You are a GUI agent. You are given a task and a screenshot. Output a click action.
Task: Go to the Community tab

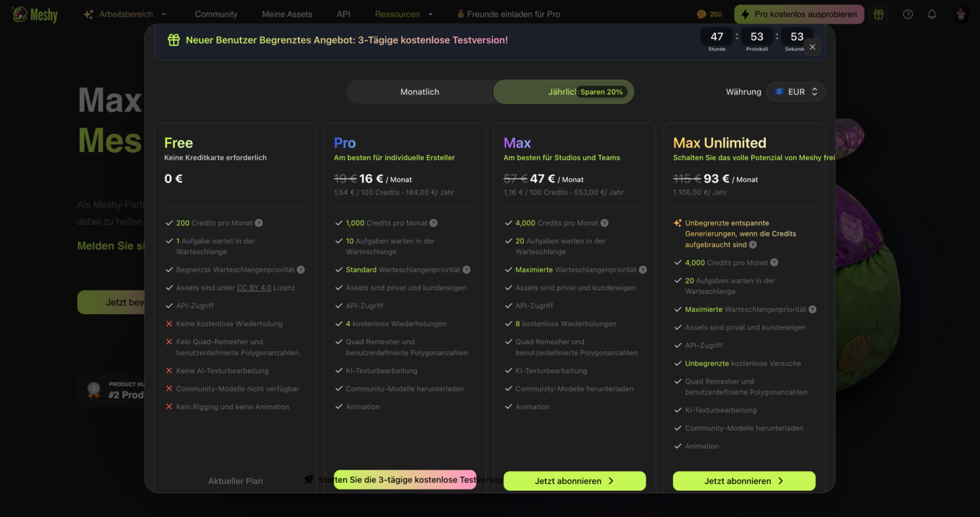pyautogui.click(x=216, y=14)
